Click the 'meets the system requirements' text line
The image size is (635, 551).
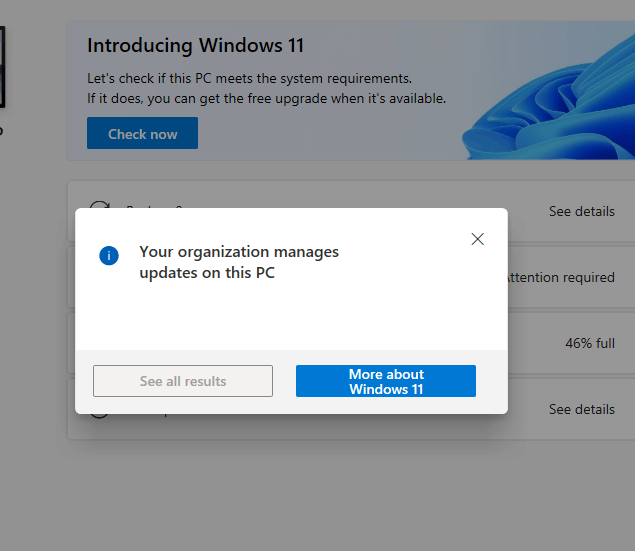[249, 78]
